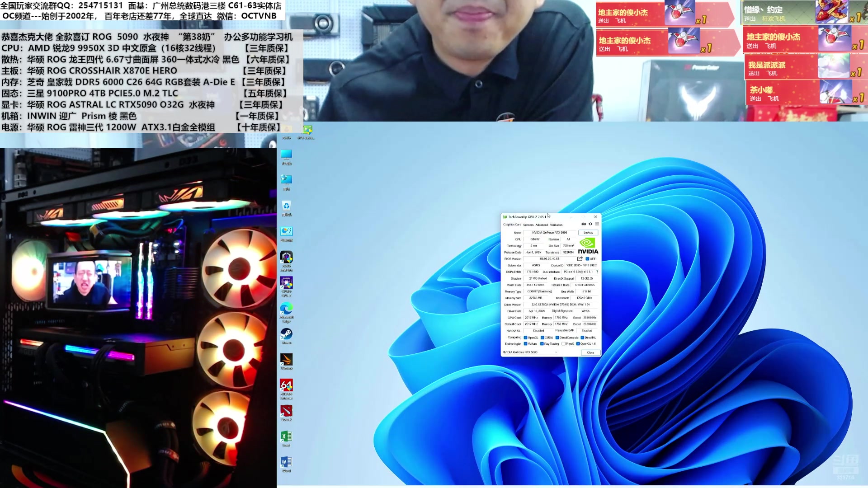868x488 pixels.
Task: Toggle the OpenGL 4.6 checkbox
Action: pyautogui.click(x=578, y=344)
